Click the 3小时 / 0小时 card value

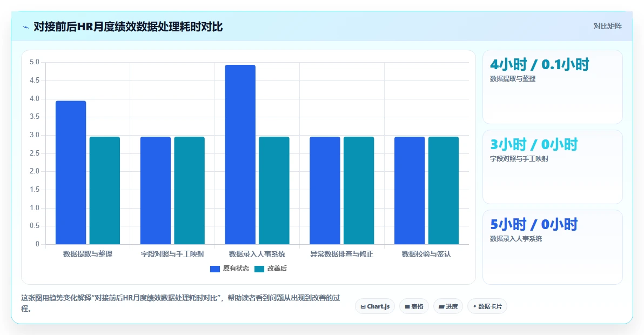click(534, 144)
